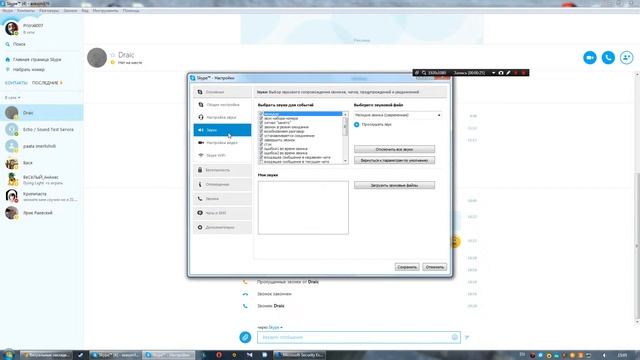Expand the Чаты и SMS settings group
Screen dimensions: 640x360
[x=222, y=213]
